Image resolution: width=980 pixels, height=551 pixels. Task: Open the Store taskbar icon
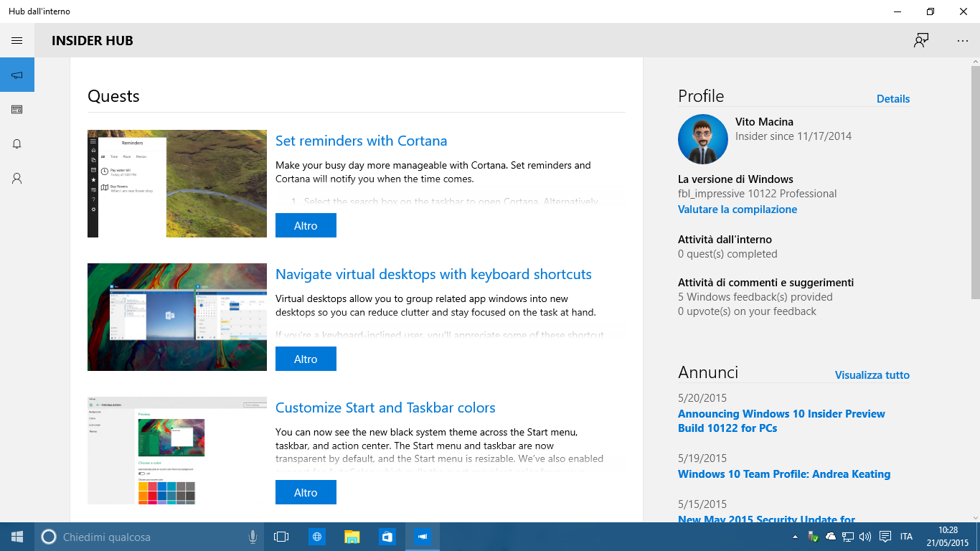(387, 537)
